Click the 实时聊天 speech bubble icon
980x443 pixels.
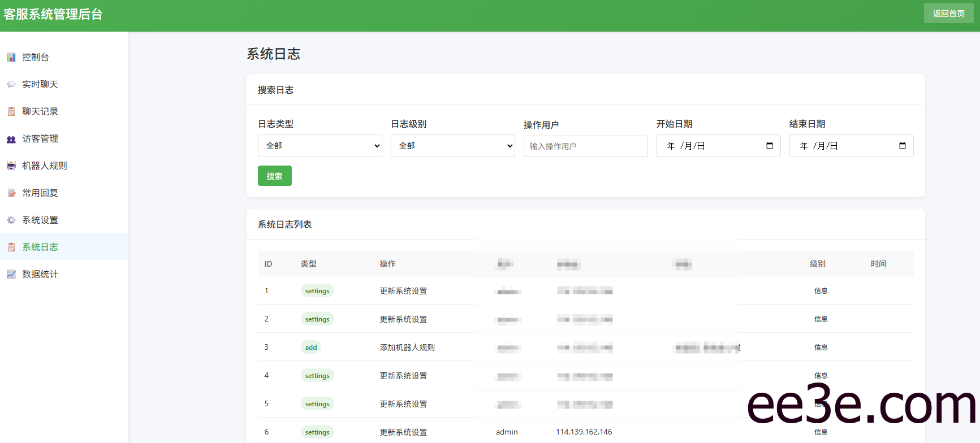pos(11,84)
